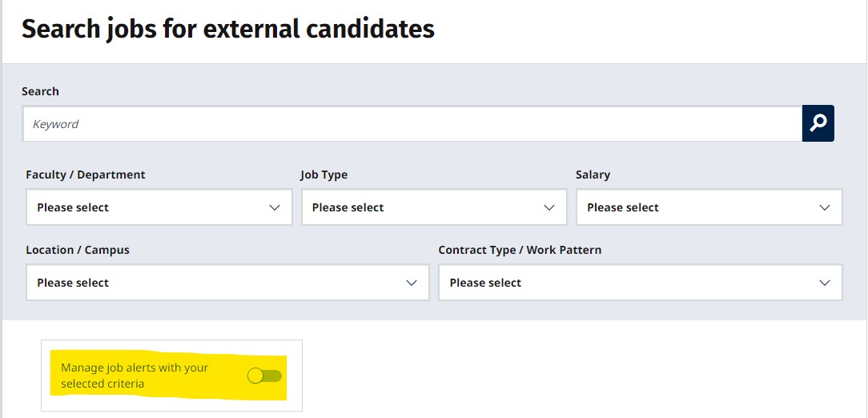
Task: Click the 'Search' field label
Action: pos(40,91)
